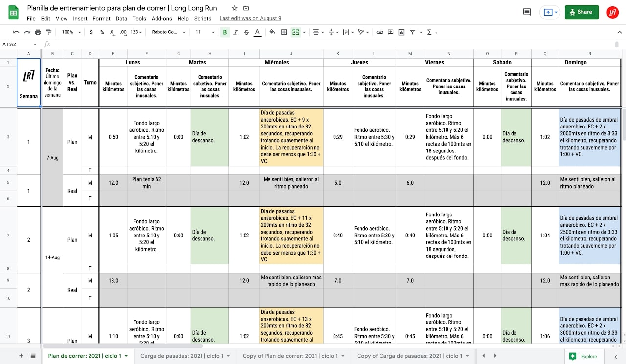The image size is (626, 364).
Task: Click the green Share button
Action: click(581, 12)
